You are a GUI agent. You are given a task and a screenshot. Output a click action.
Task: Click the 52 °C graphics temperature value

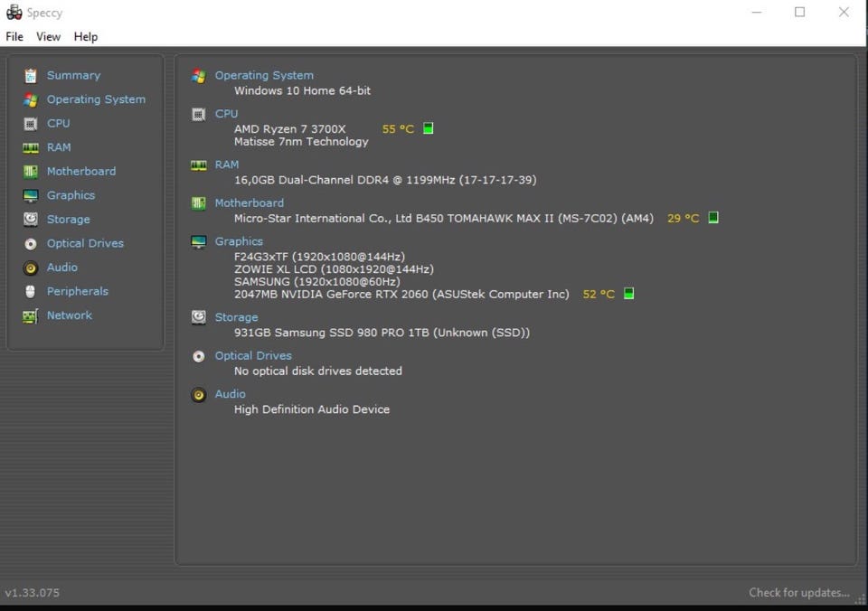coord(599,294)
